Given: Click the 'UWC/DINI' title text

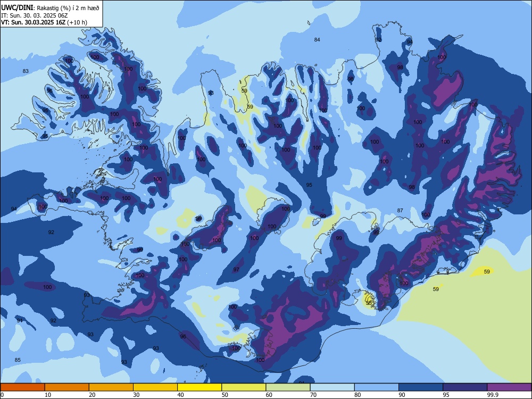Looking at the screenshot, I should 16,7.
